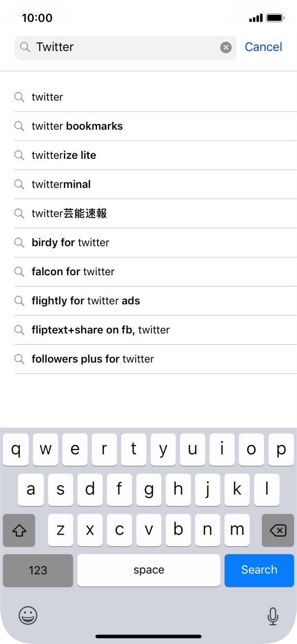Tap the Cancel button

pos(263,47)
